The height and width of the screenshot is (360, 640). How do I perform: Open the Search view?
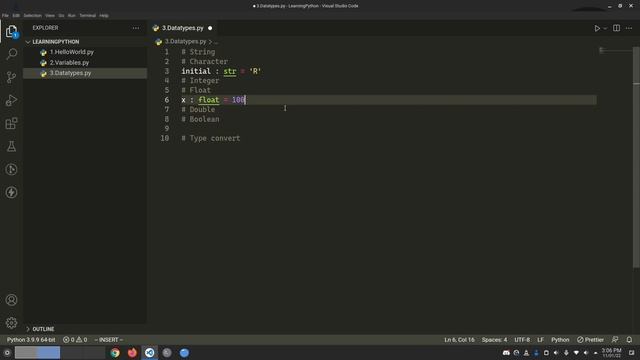click(11, 54)
